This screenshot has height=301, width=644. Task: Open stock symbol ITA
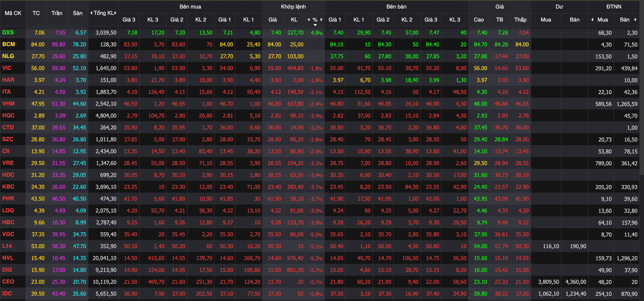click(6, 92)
